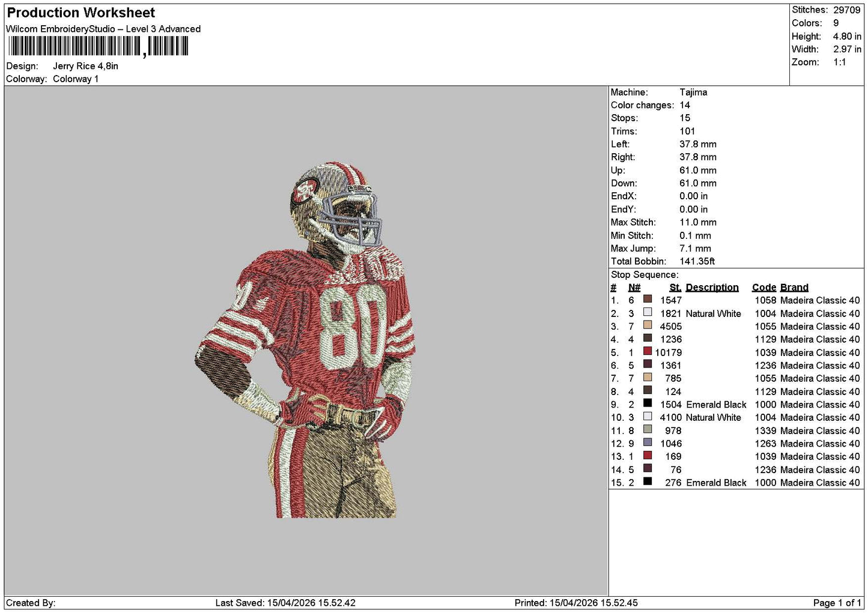Screen dimensions: 868x613
Task: Pick the Emerald Black swatch in stop row 9
Action: pos(648,403)
